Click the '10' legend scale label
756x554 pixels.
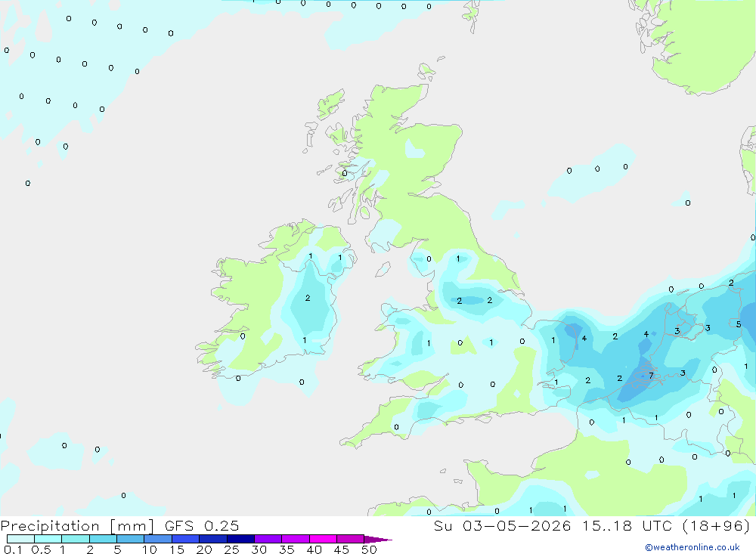[x=150, y=549]
